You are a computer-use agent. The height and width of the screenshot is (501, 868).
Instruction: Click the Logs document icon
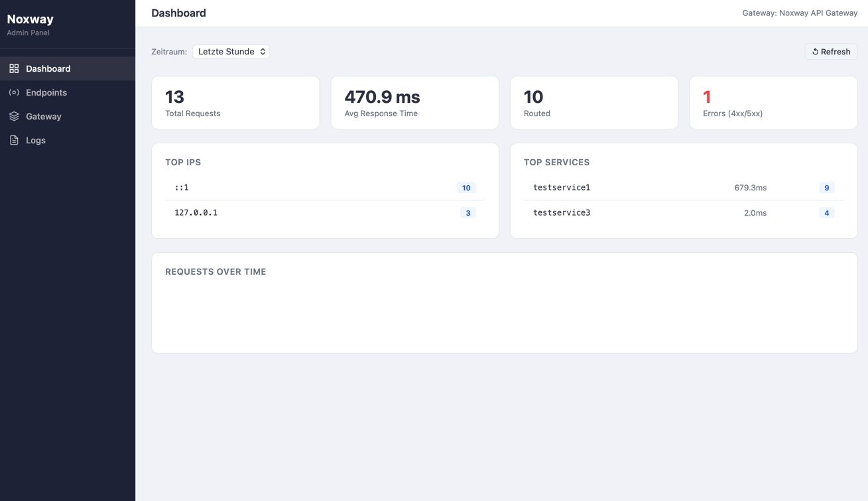14,140
